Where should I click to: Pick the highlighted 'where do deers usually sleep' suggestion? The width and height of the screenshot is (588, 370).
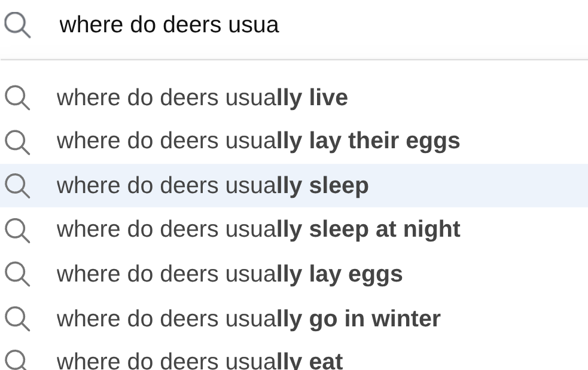coord(212,186)
